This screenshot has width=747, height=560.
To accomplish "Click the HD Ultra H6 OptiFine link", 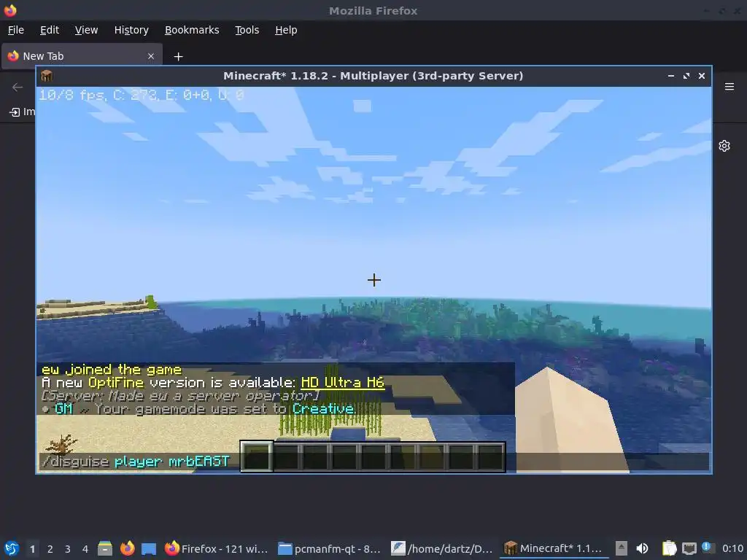I will [x=343, y=382].
